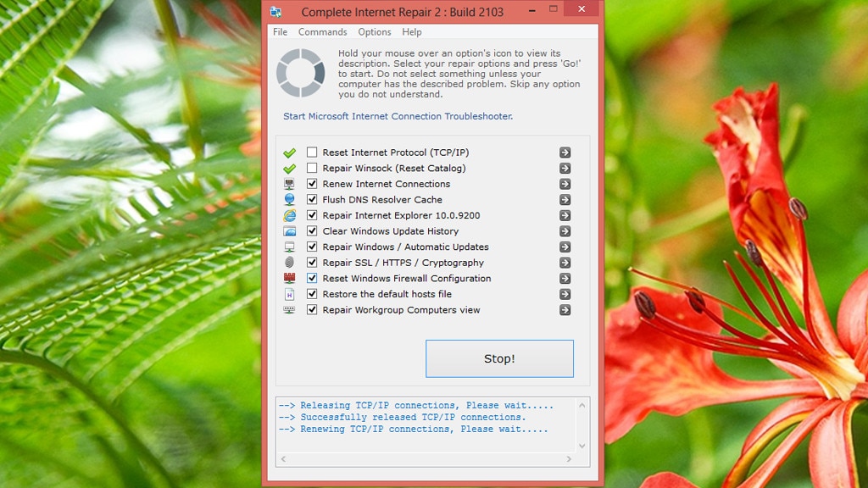The width and height of the screenshot is (868, 488).
Task: Maximize the Complete Internet Repair window
Action: pos(553,8)
